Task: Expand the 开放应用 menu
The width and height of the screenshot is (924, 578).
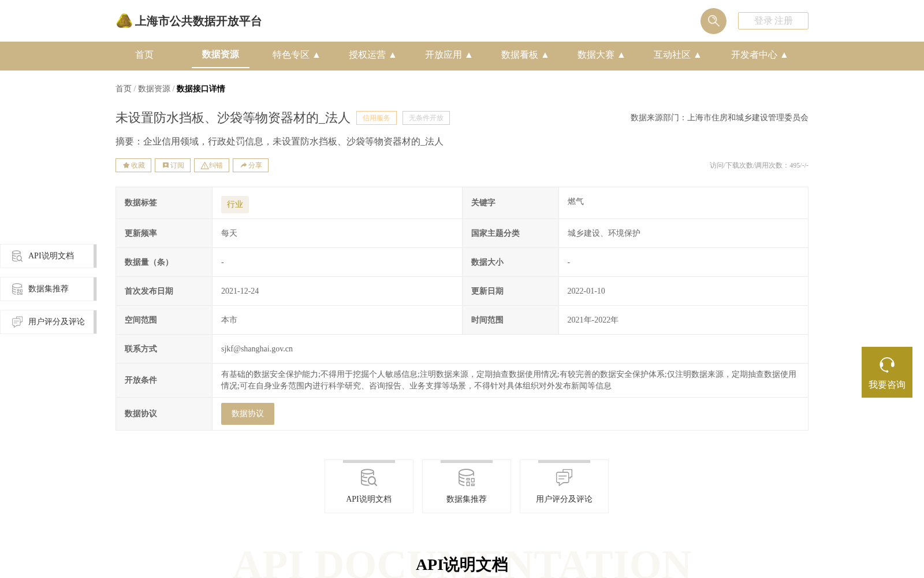Action: click(x=449, y=55)
